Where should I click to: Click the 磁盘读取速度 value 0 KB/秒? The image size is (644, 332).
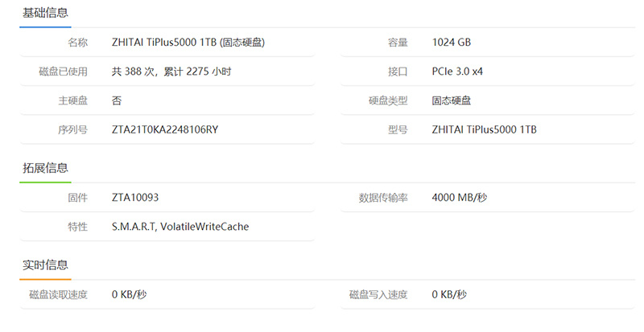pyautogui.click(x=130, y=294)
